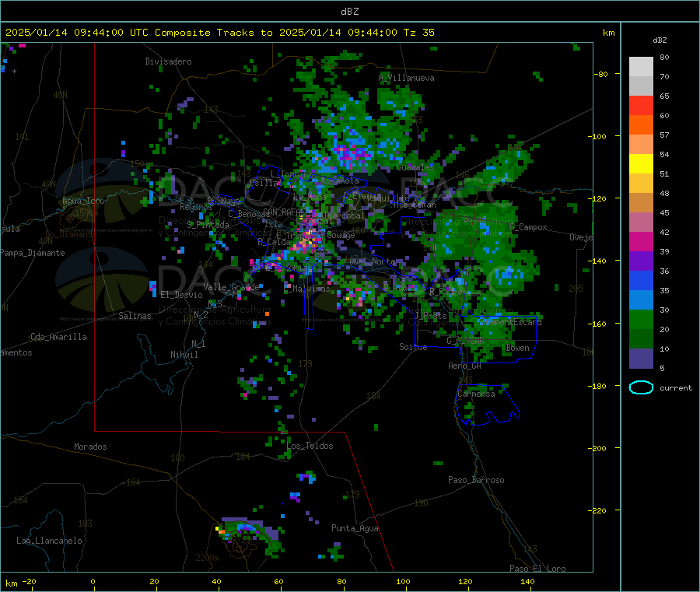
Task: Click the Morados place label
Action: 90,447
